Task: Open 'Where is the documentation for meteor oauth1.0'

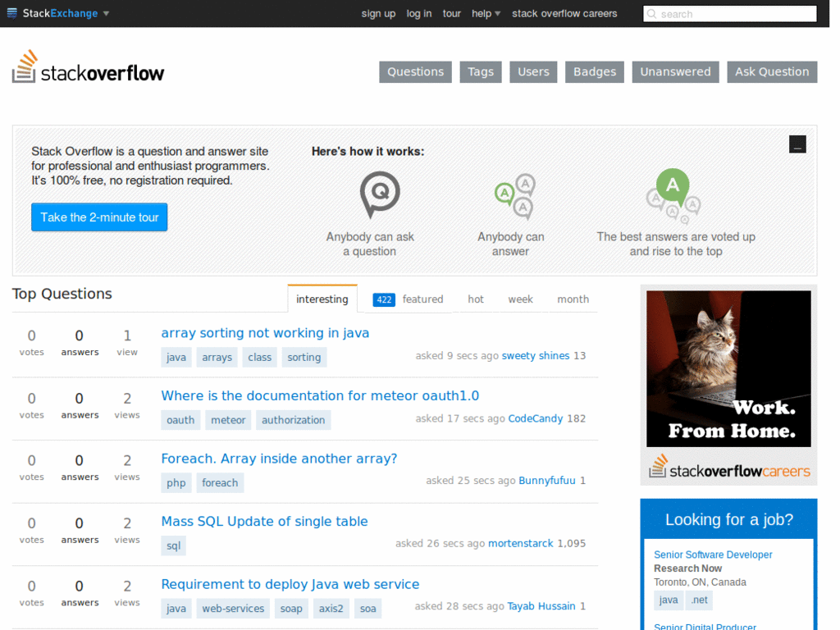Action: click(x=320, y=395)
